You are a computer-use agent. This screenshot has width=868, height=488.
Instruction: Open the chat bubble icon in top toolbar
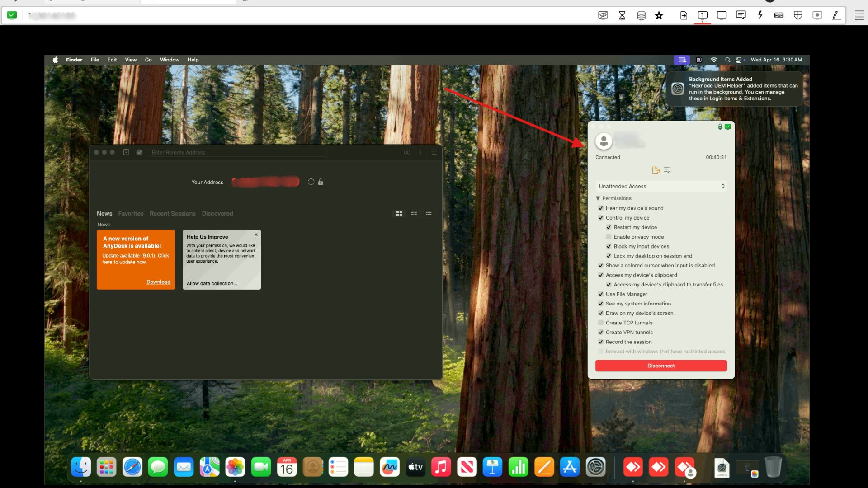(x=741, y=15)
